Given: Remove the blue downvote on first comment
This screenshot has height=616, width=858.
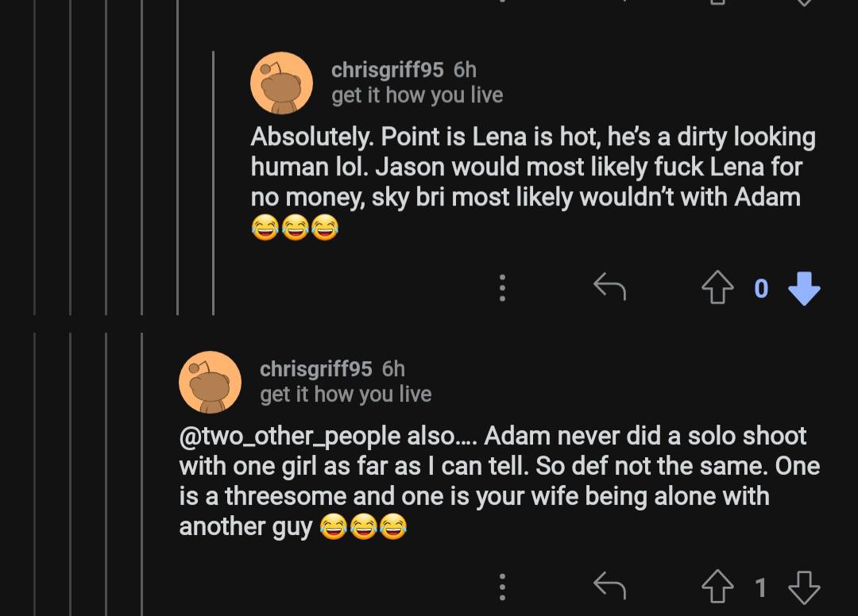Looking at the screenshot, I should click(803, 288).
